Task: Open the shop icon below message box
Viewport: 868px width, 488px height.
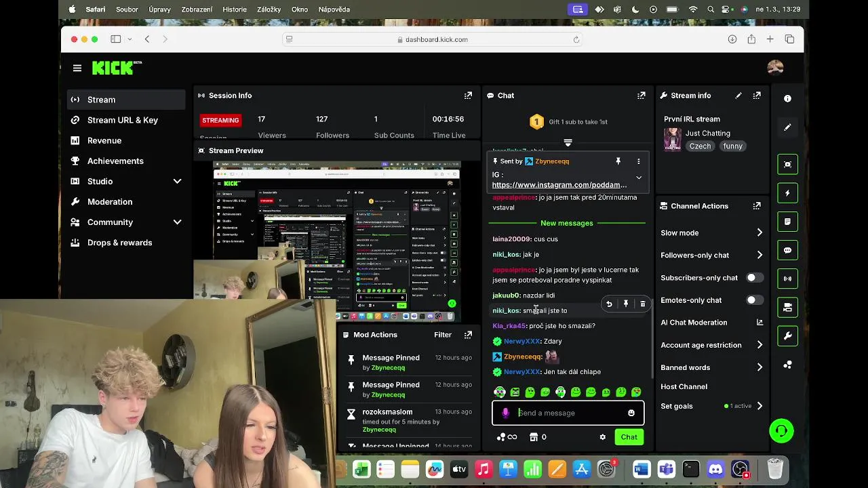Action: click(534, 437)
